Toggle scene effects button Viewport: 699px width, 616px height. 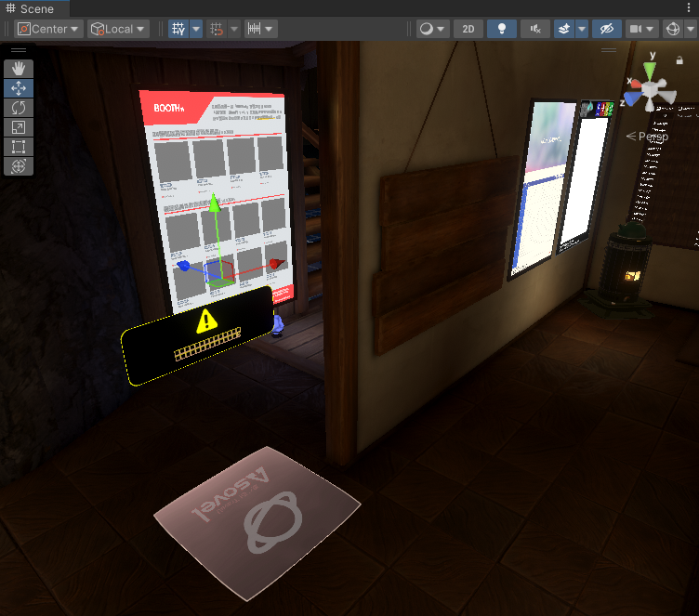click(x=564, y=29)
